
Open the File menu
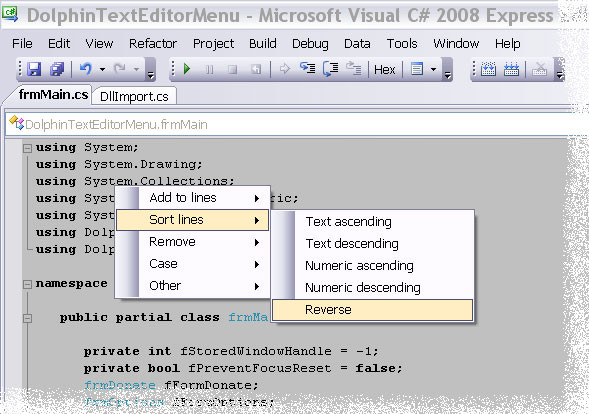point(22,44)
